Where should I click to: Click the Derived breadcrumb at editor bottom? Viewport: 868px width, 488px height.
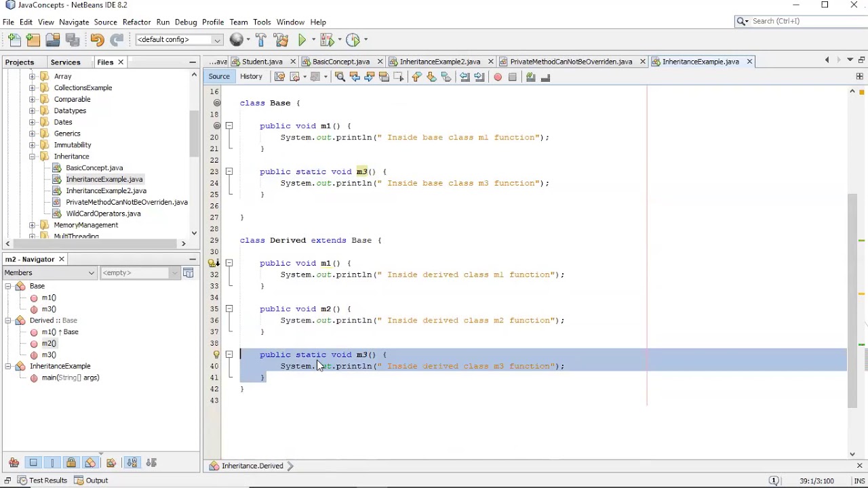(x=252, y=466)
